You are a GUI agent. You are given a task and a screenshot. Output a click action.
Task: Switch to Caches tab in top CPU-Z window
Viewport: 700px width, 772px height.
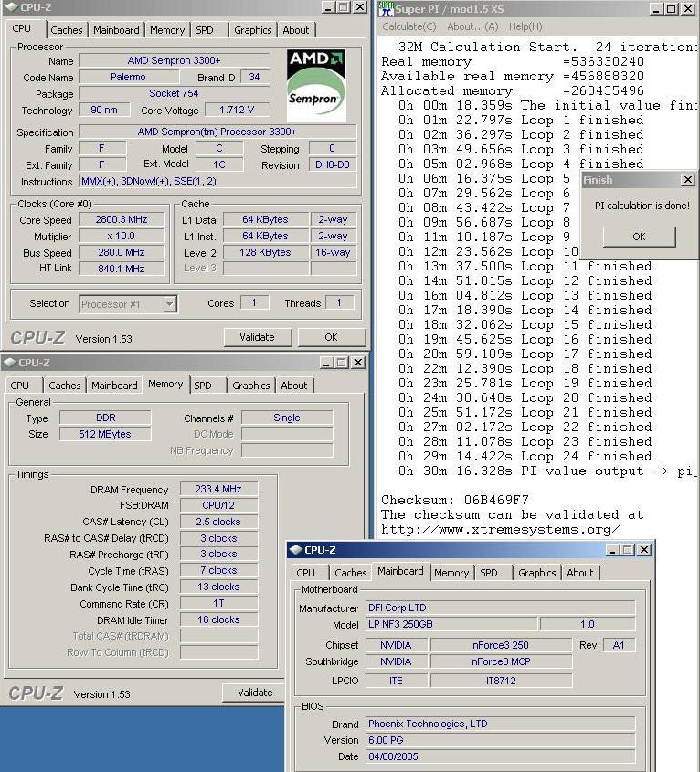[x=67, y=30]
